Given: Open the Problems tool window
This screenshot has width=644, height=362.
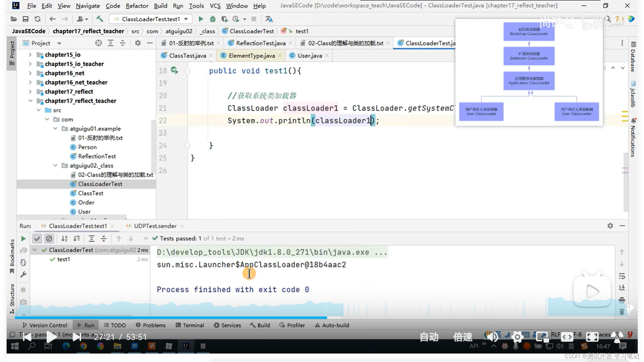Looking at the screenshot, I should click(151, 325).
